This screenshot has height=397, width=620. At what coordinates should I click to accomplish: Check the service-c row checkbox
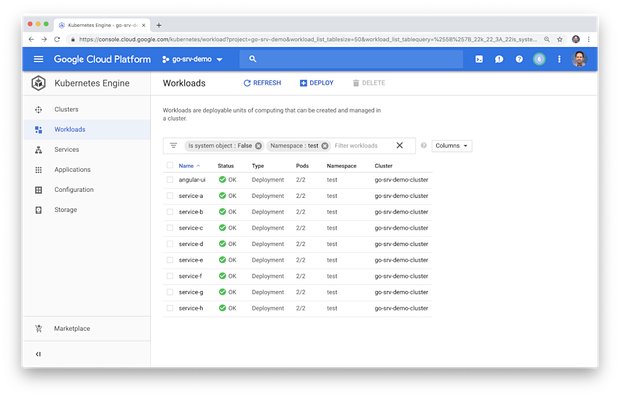[x=170, y=228]
